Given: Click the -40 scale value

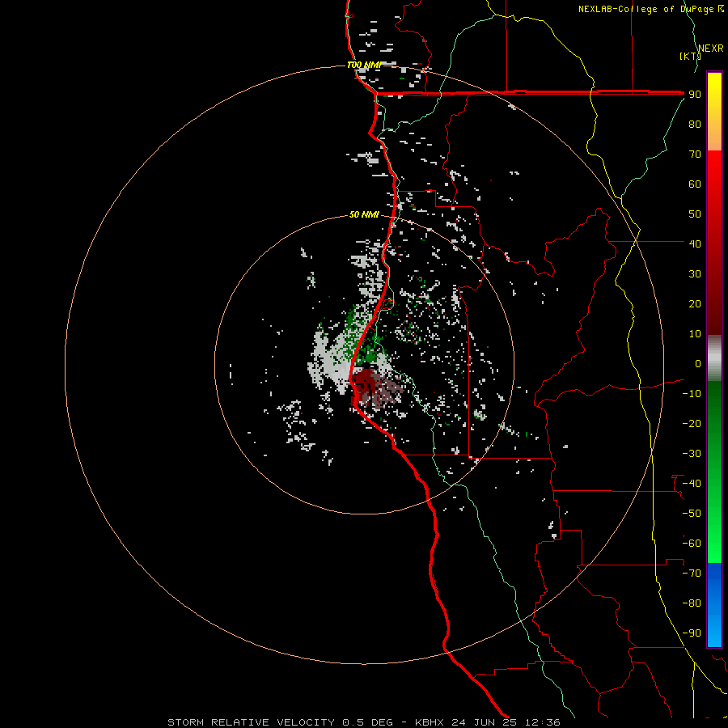Looking at the screenshot, I should coord(692,484).
